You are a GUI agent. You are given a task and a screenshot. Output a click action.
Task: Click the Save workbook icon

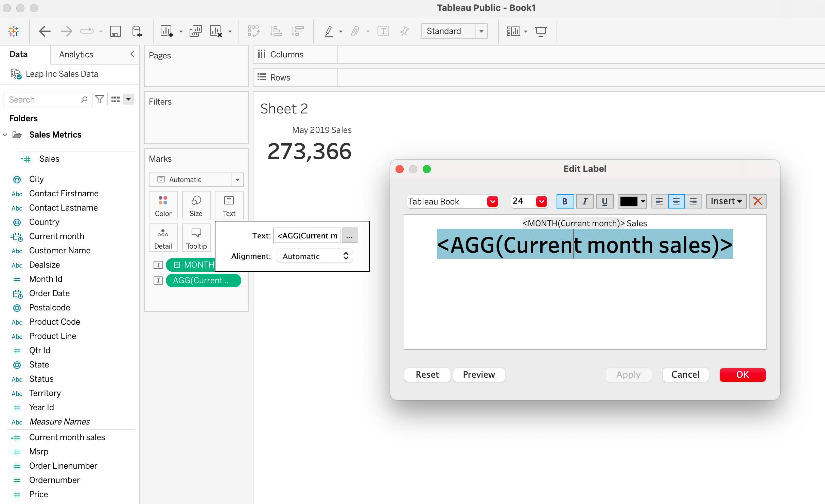coord(116,31)
